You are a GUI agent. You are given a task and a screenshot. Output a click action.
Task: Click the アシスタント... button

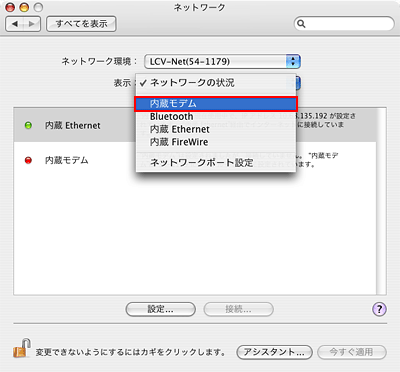[274, 352]
